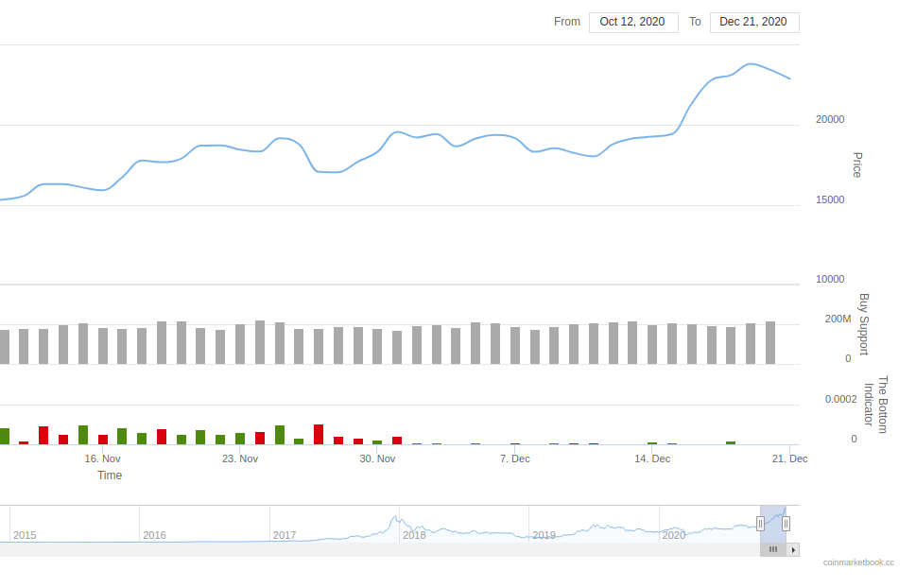The height and width of the screenshot is (588, 916).
Task: Click the highlighted selection window in navigator
Action: tap(773, 524)
